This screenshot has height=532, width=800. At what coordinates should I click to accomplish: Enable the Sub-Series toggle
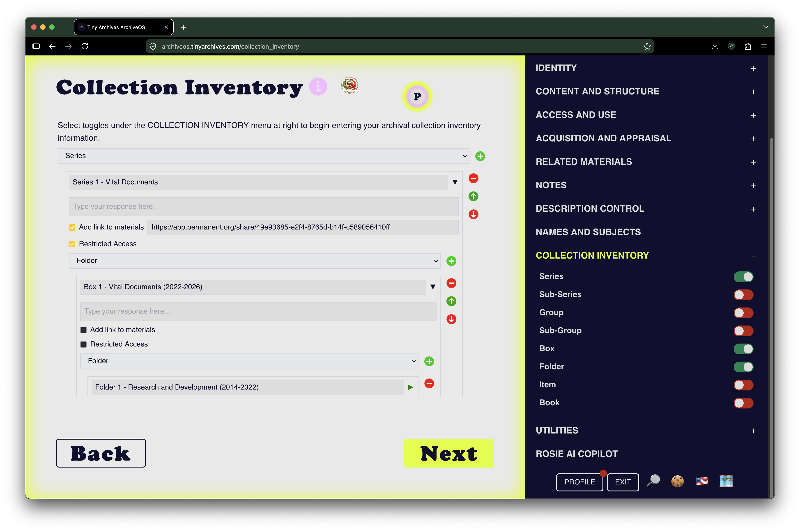(743, 294)
